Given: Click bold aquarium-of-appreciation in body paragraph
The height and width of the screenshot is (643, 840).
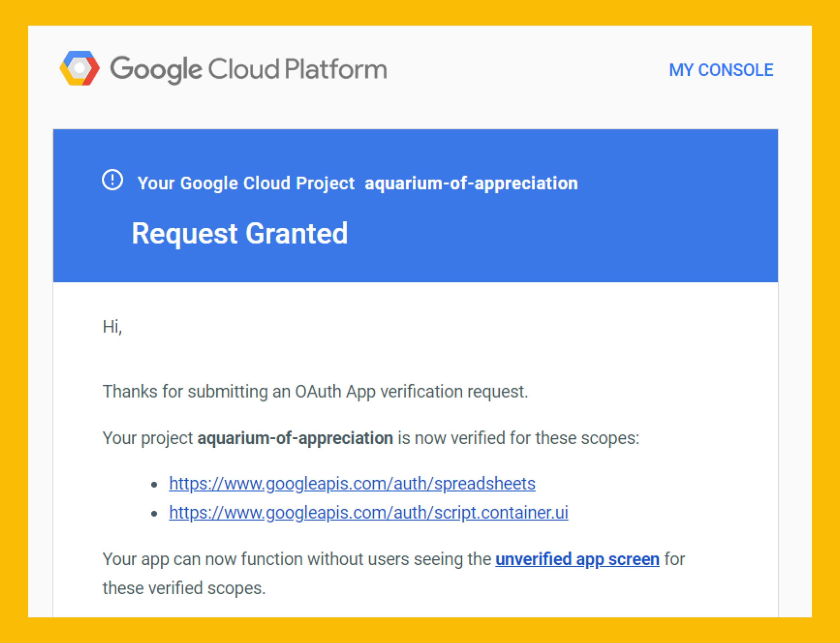Looking at the screenshot, I should pyautogui.click(x=295, y=438).
